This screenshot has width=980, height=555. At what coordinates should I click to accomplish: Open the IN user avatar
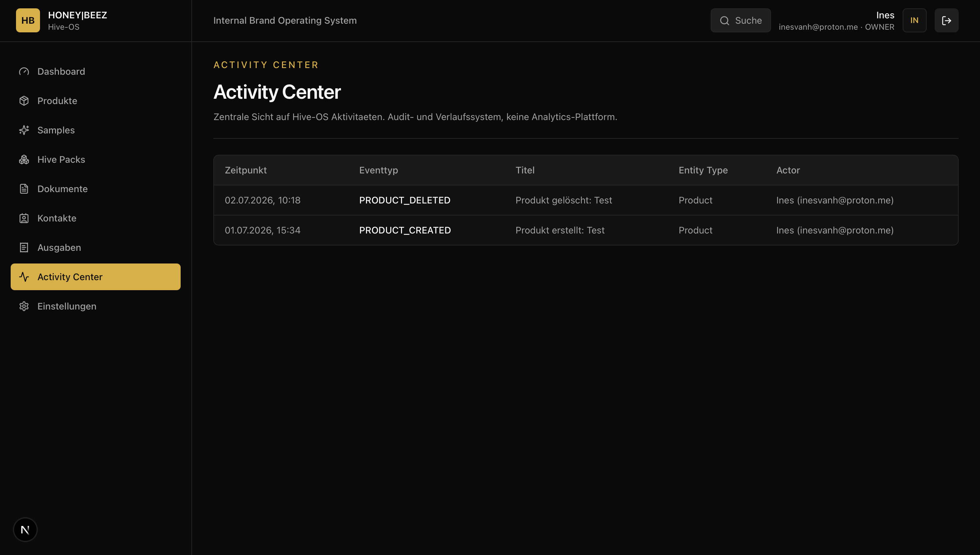point(914,20)
